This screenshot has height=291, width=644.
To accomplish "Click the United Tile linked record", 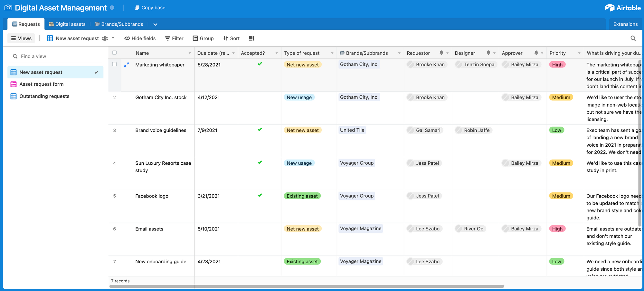I will click(x=352, y=130).
